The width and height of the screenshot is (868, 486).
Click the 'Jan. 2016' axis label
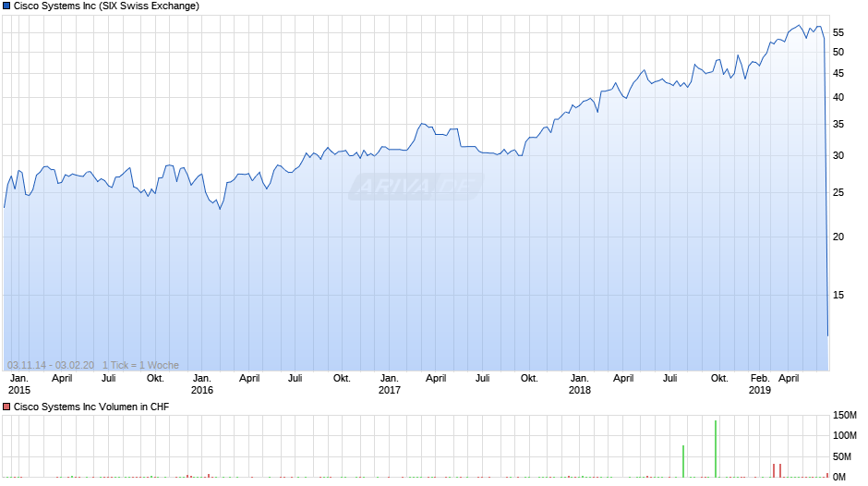click(202, 384)
